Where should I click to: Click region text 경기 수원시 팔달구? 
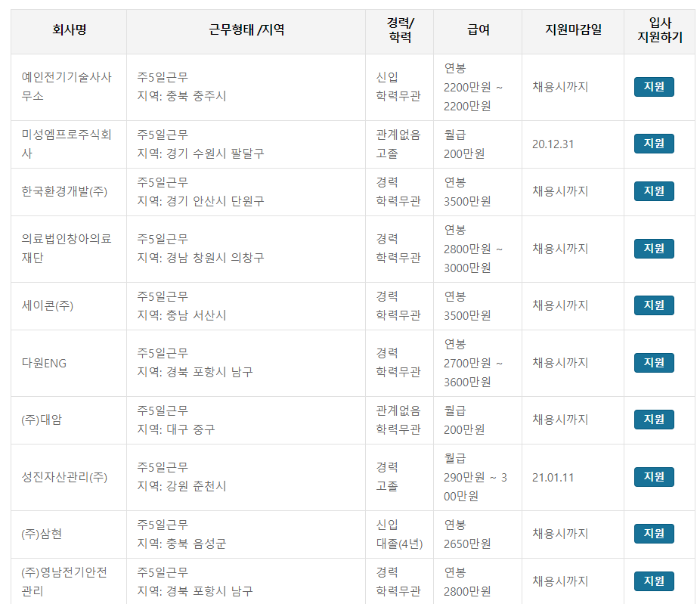click(215, 153)
